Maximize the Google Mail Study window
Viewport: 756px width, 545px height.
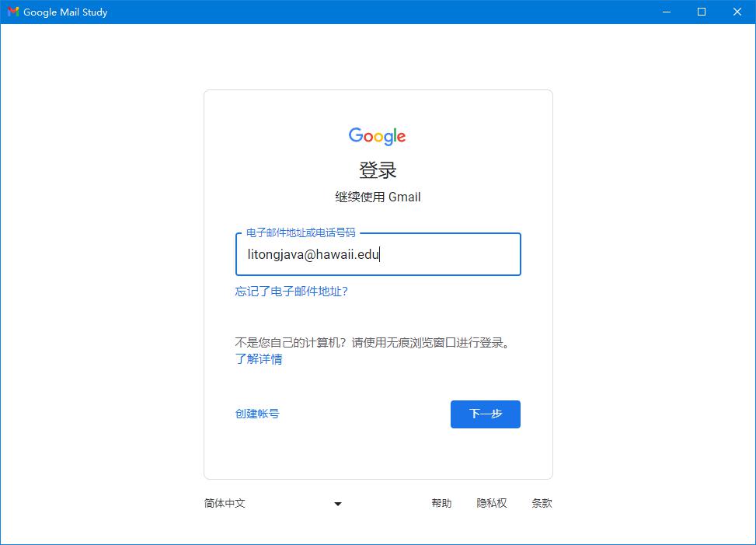pos(702,12)
